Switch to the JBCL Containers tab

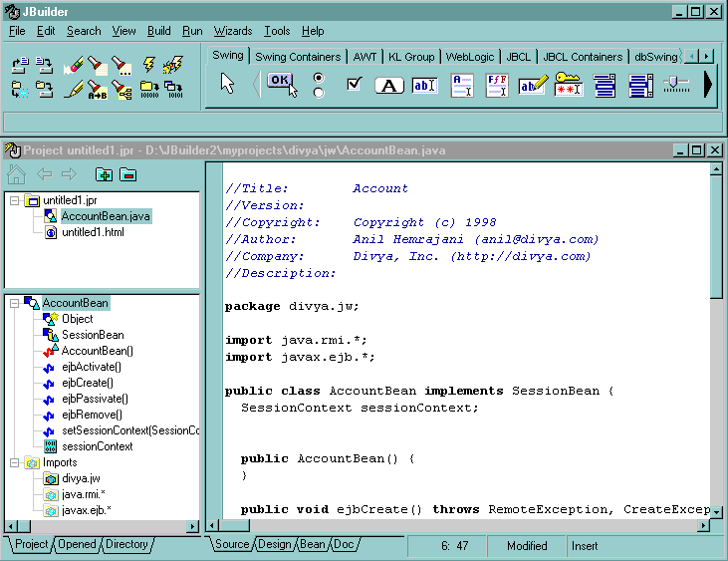click(x=583, y=57)
